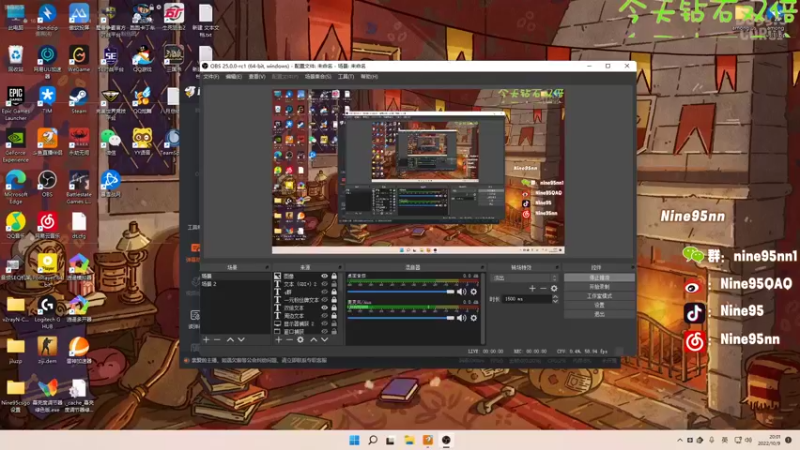Open Epic Games Launcher desktop icon
The image size is (800, 450).
[x=15, y=104]
